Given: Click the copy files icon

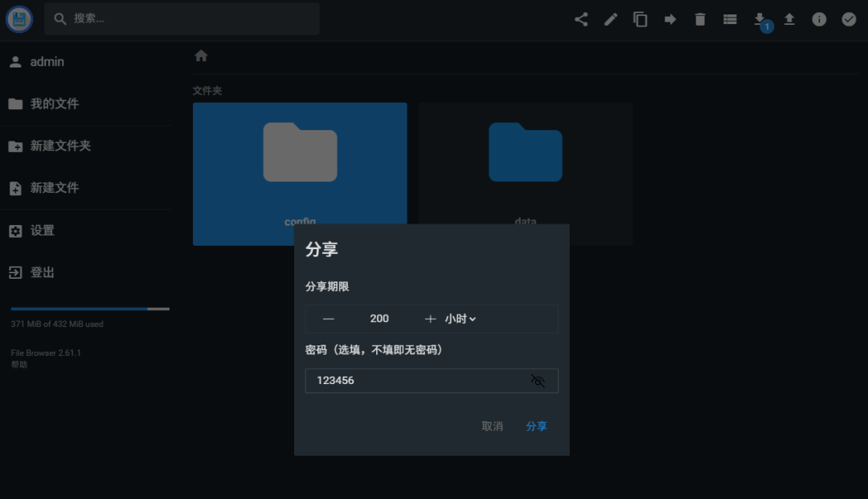Looking at the screenshot, I should click(x=641, y=18).
